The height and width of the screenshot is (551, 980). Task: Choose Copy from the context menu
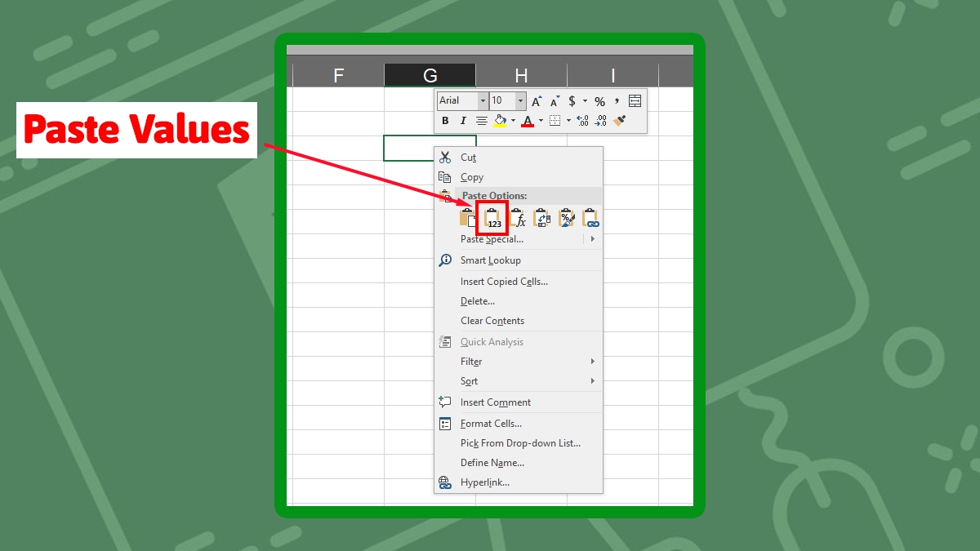click(519, 177)
